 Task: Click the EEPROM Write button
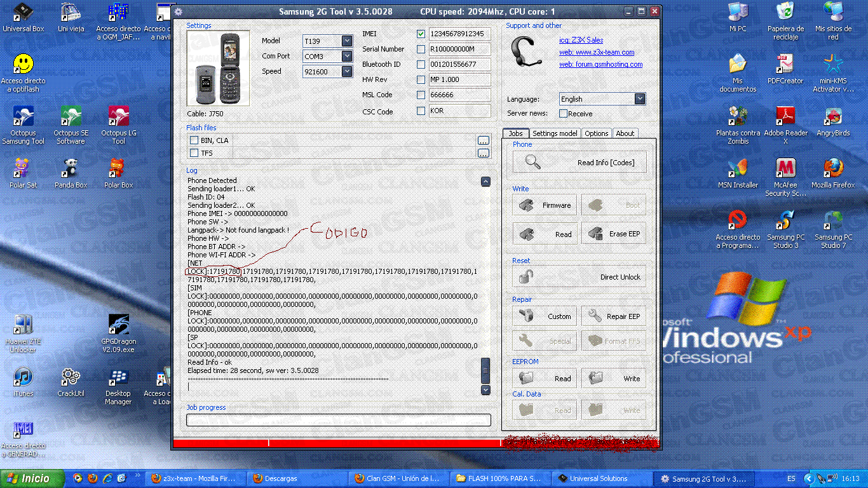614,378
